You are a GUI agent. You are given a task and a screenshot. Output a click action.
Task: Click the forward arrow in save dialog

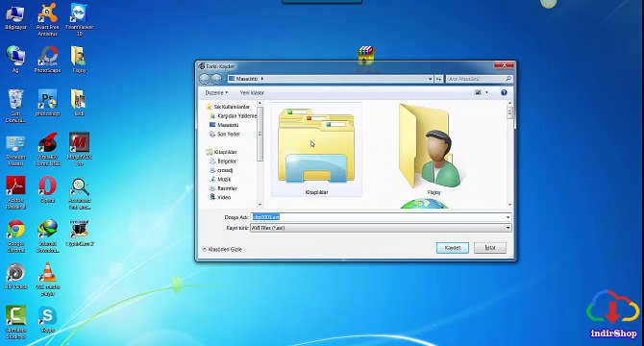[215, 79]
